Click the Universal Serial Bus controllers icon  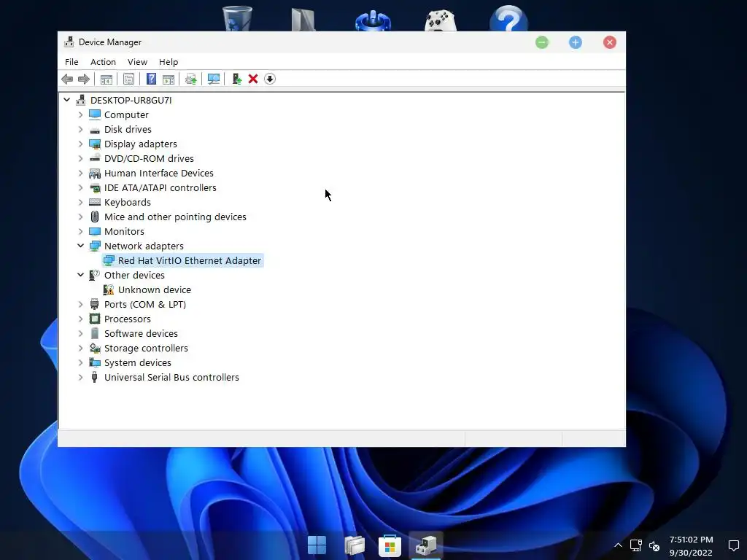tap(94, 377)
